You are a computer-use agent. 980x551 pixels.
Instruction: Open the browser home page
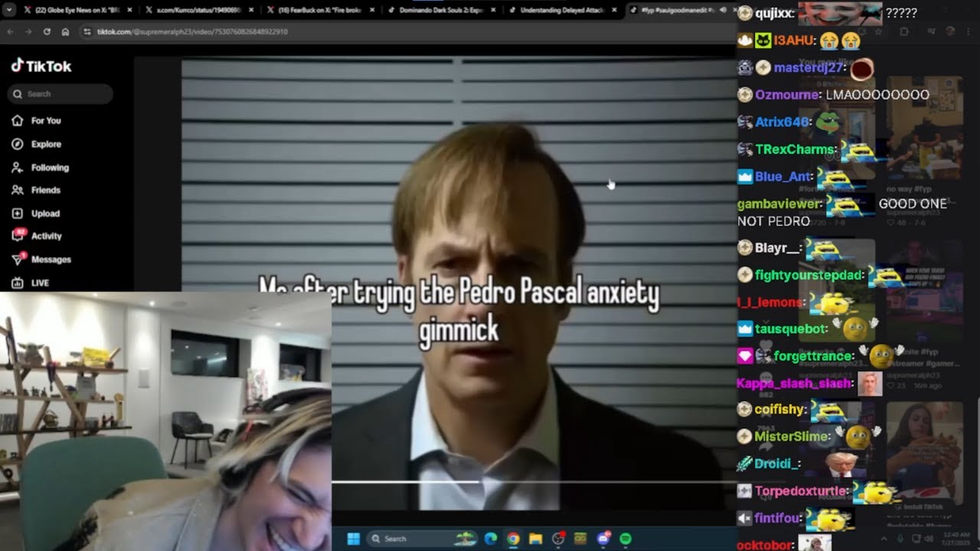(65, 31)
